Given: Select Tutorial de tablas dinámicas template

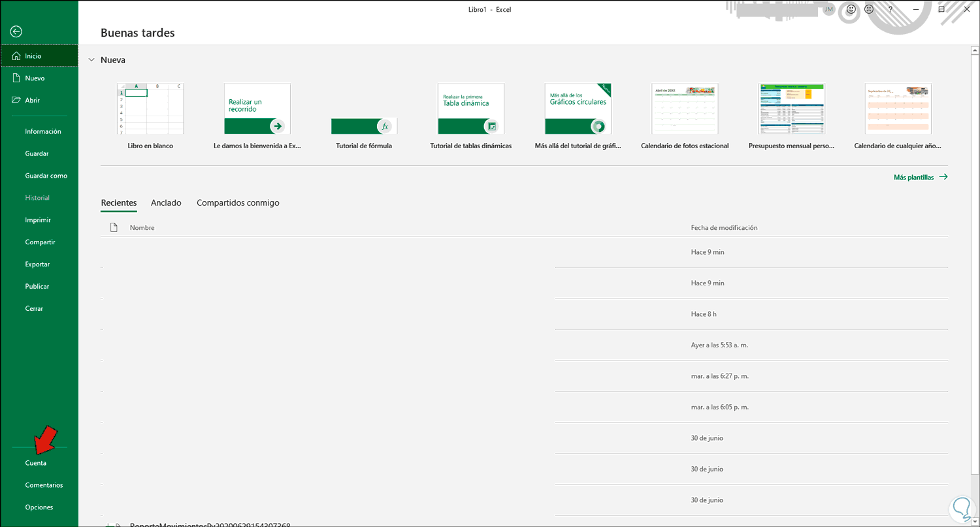Looking at the screenshot, I should tap(471, 116).
